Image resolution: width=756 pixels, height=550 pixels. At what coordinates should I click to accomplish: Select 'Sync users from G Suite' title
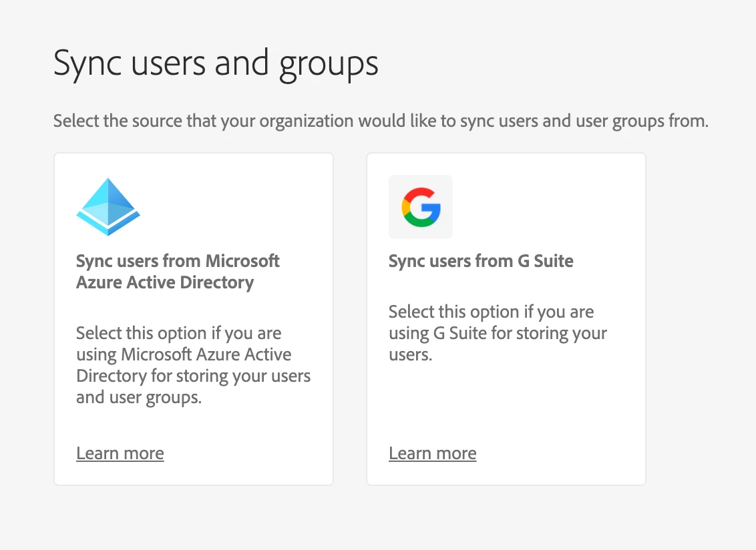(x=481, y=261)
